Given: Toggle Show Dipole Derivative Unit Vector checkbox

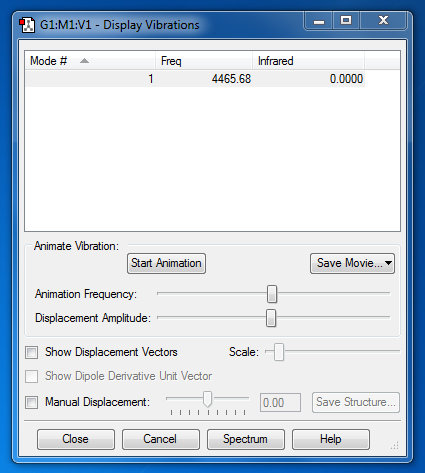Looking at the screenshot, I should click(x=32, y=376).
